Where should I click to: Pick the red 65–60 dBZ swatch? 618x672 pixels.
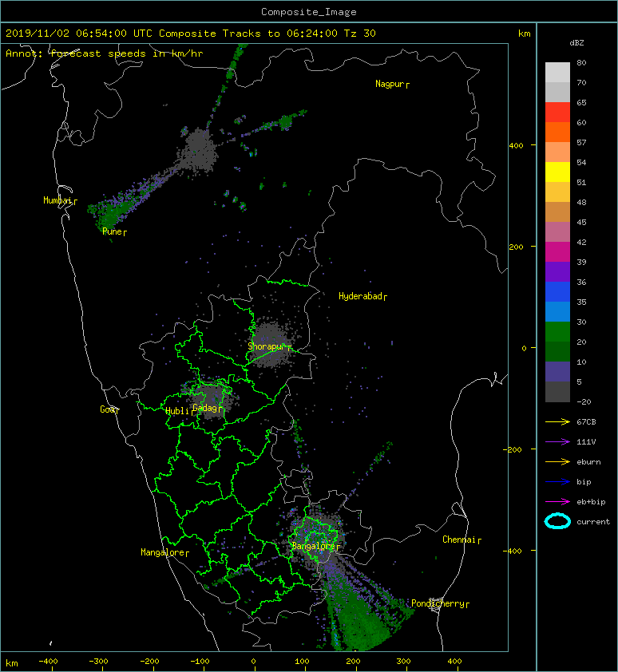click(x=557, y=112)
